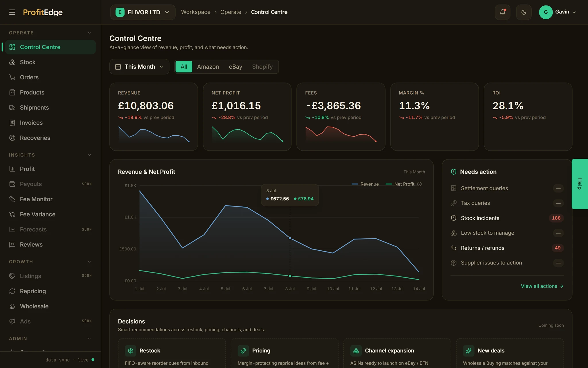
Task: Click the Stock sidebar icon
Action: [x=12, y=62]
